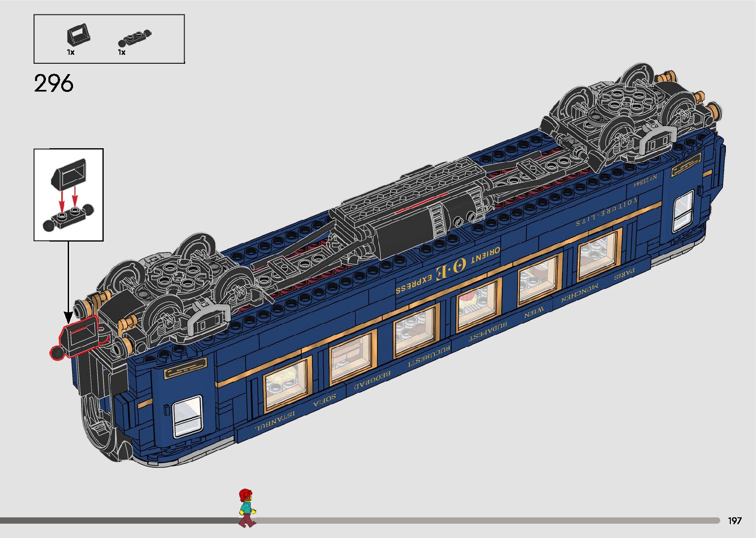Click the minifigure progress marker

tap(245, 508)
